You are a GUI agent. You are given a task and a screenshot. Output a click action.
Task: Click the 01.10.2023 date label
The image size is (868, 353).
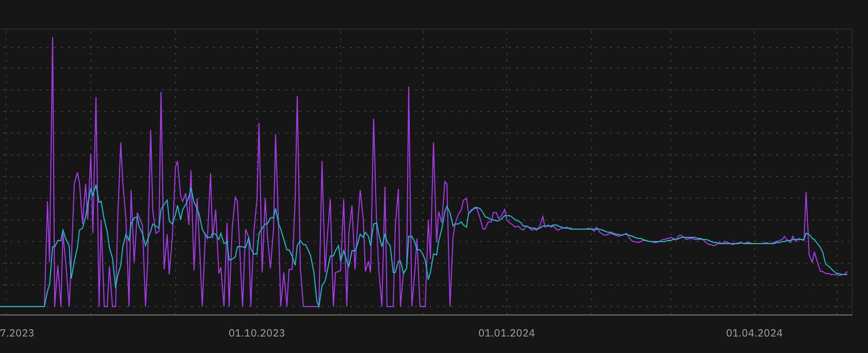pos(256,333)
